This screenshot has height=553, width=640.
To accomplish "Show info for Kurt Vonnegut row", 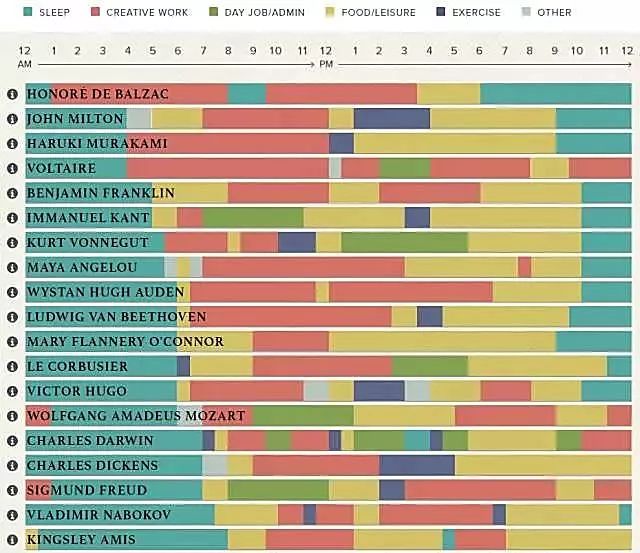I will (12, 242).
